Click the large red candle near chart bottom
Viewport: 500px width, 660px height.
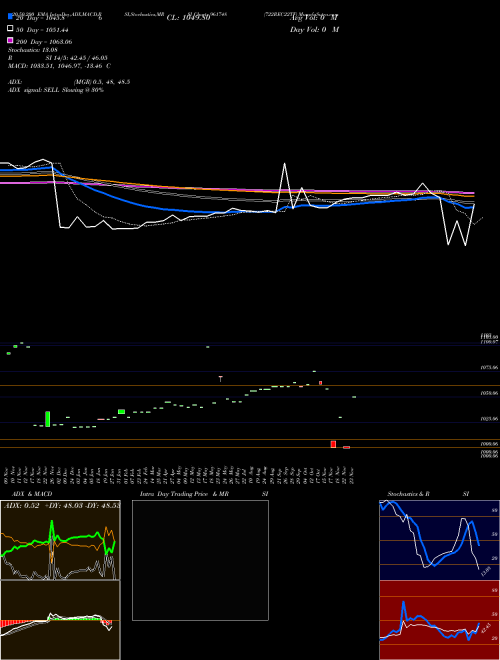click(x=333, y=444)
